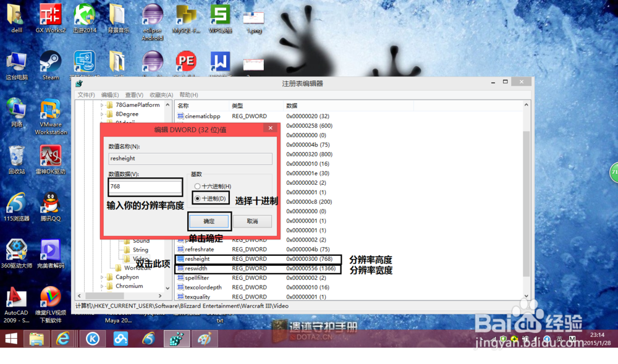Click tree pane horizontal scrollbar right arrow
Viewport: 618px width, 364px height.
(x=160, y=295)
